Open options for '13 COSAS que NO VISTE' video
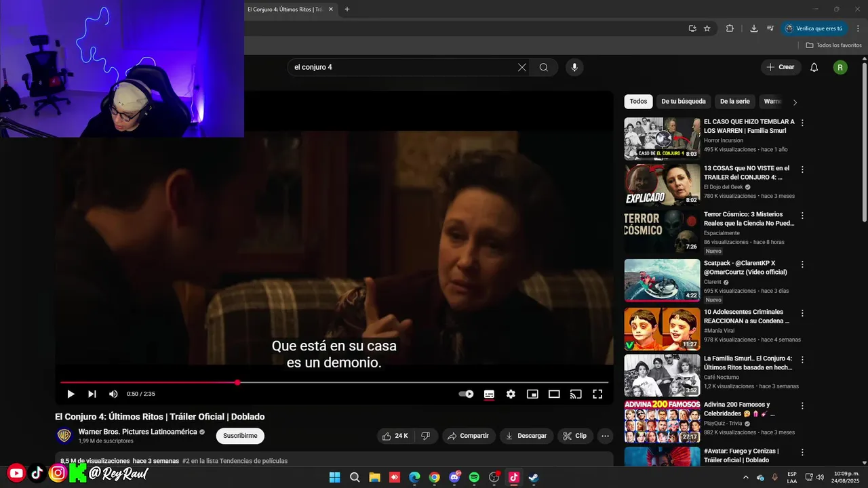The width and height of the screenshot is (868, 488). (x=802, y=169)
